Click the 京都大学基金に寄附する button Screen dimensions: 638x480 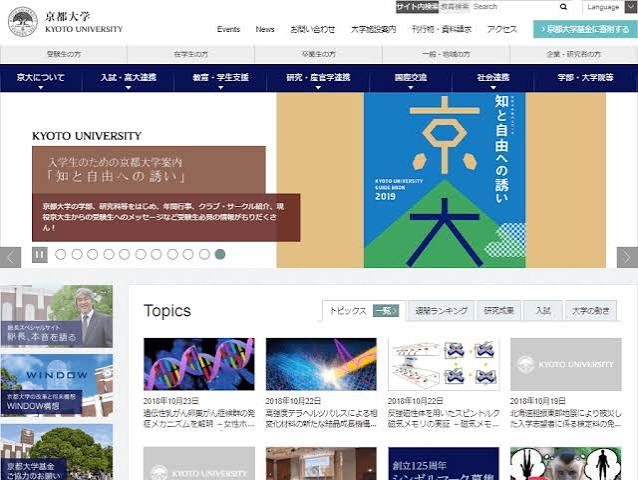585,29
